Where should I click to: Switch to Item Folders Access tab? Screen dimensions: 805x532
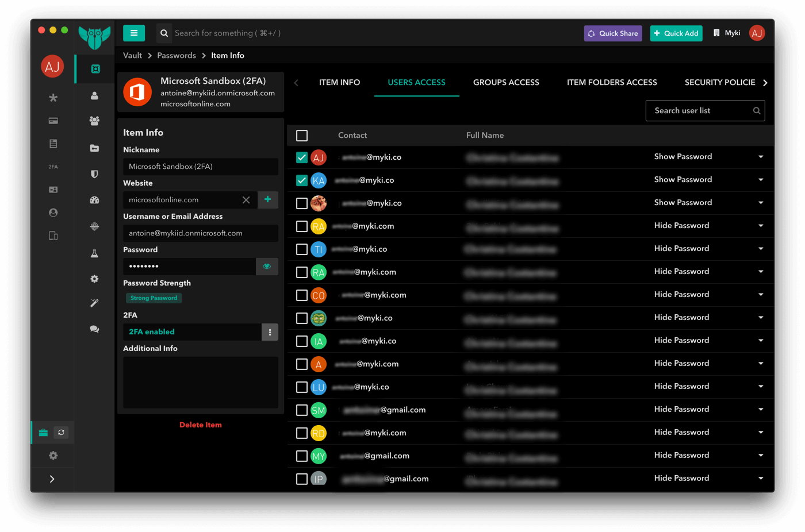coord(612,83)
